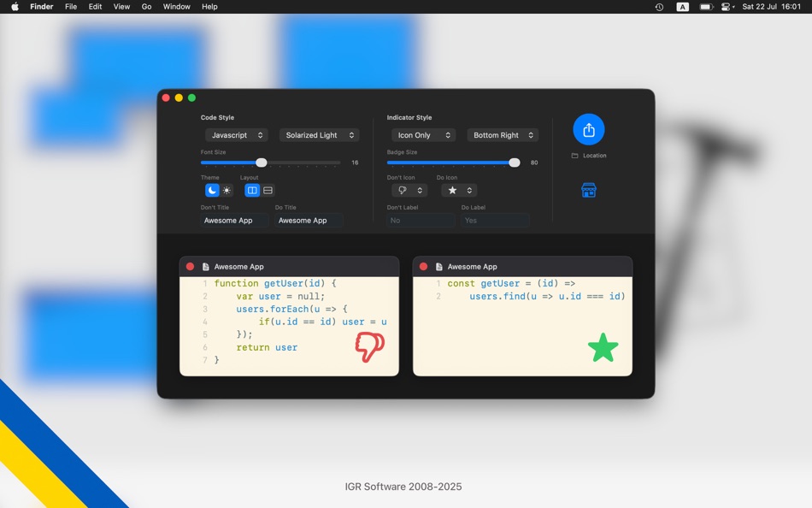
Task: Click the blue circular share button
Action: [x=589, y=127]
